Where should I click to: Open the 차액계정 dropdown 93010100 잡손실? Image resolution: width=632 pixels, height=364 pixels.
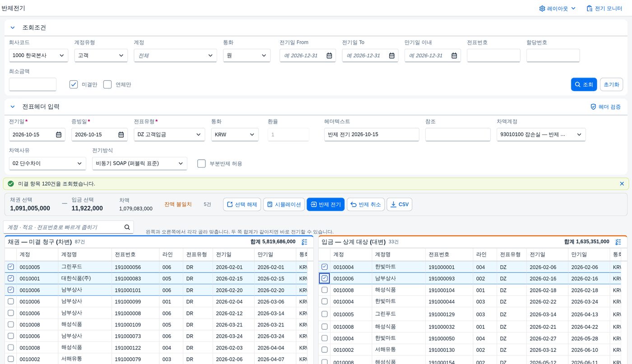click(541, 134)
